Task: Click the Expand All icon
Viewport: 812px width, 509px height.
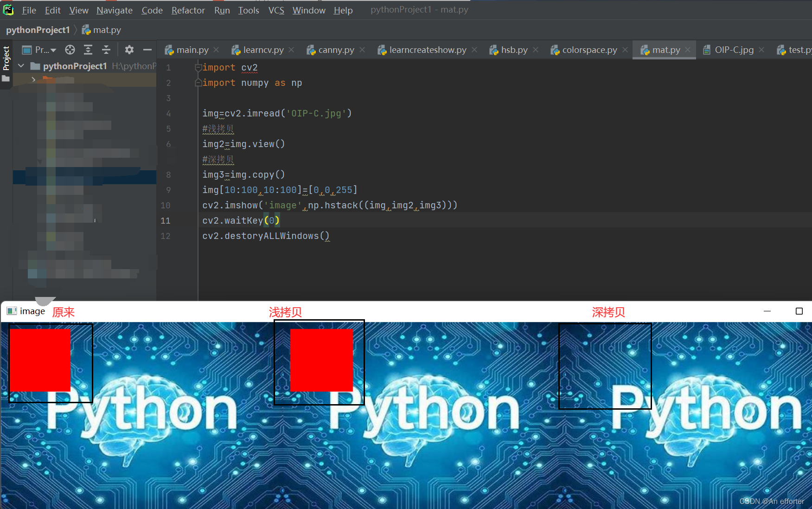Action: 88,50
